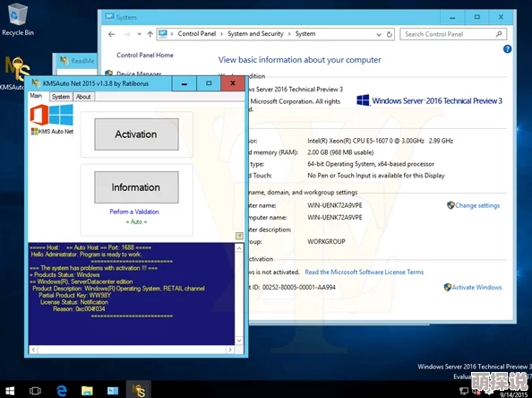Go back in the System window
Viewport: 532px width, 398px height.
[111, 34]
